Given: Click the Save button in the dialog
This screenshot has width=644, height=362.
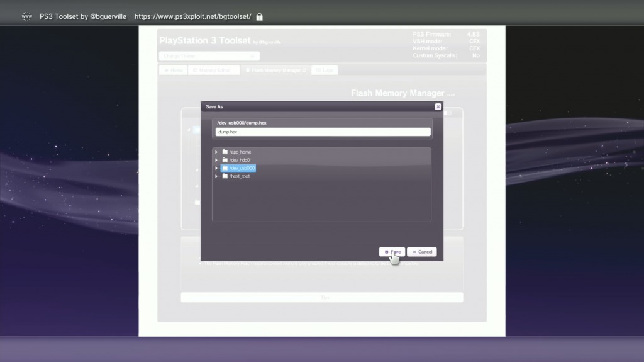Looking at the screenshot, I should click(x=392, y=252).
